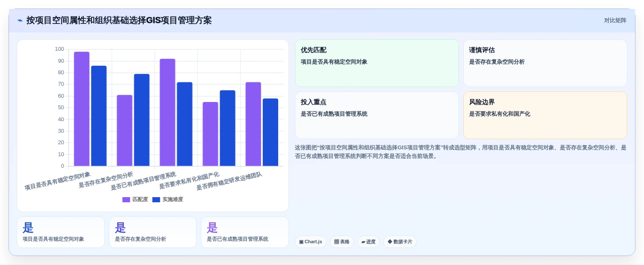Image resolution: width=644 pixels, height=265 pixels.
Task: Click x-axis label 项目是否具有稳定空间对象
Action: 57,181
